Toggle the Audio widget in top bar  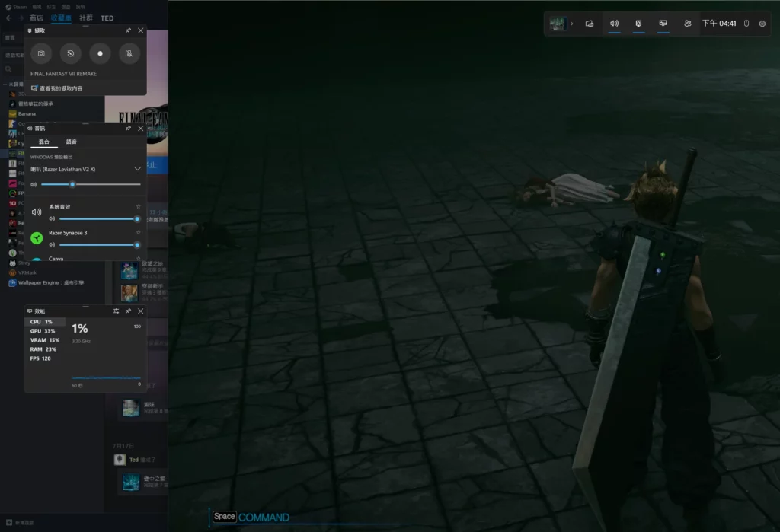coord(614,24)
